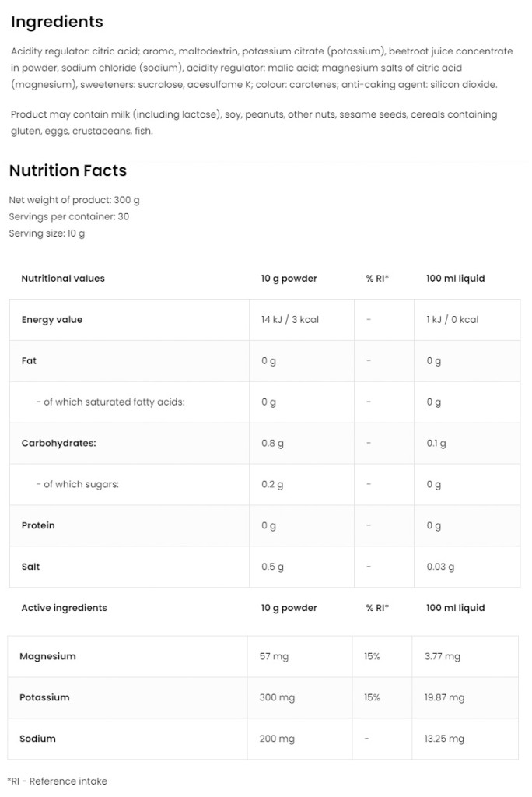
Task: Select the 14 kJ / 3 kcal cell
Action: pyautogui.click(x=290, y=320)
